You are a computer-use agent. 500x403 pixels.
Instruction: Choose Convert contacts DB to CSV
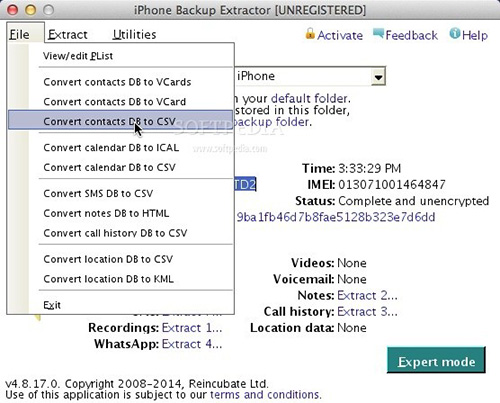click(121, 121)
